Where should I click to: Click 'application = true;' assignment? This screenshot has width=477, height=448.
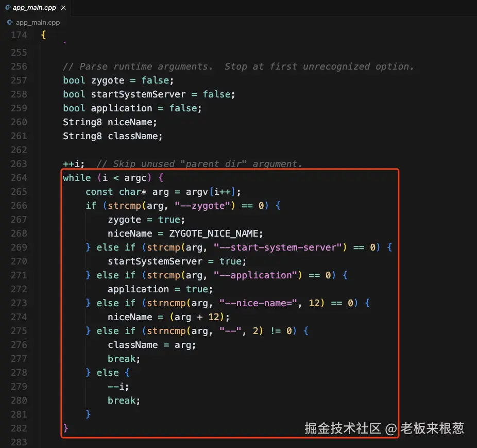(160, 289)
